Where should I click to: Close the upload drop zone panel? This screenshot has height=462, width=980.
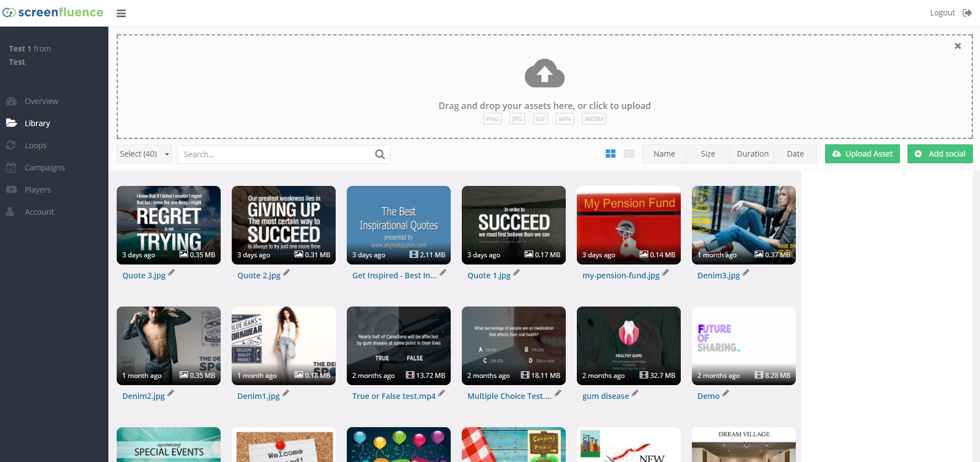(958, 46)
